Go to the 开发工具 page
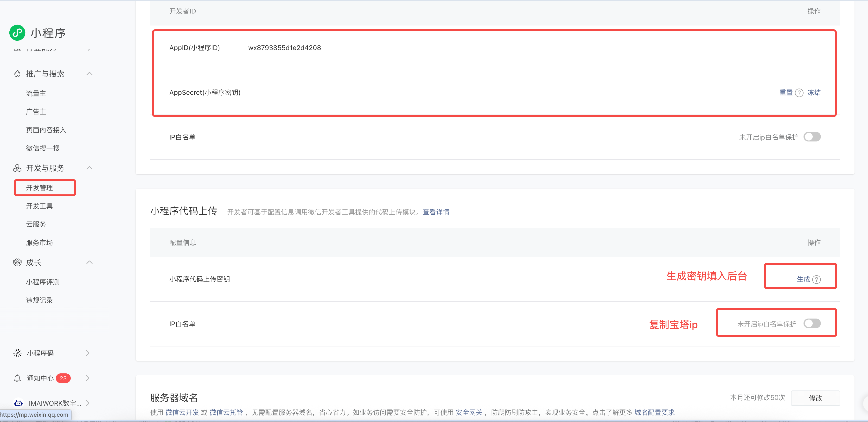Screen dimensions: 868x422 tap(39, 206)
